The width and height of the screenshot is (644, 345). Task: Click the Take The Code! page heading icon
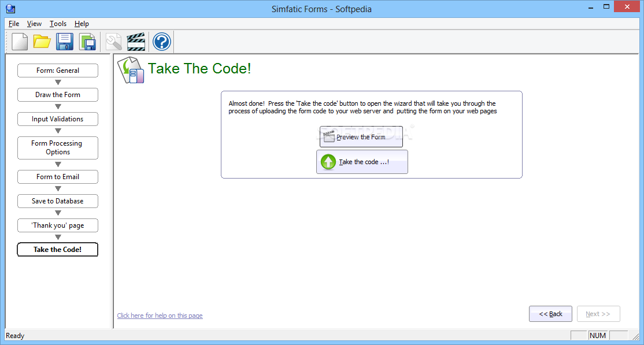click(x=131, y=71)
